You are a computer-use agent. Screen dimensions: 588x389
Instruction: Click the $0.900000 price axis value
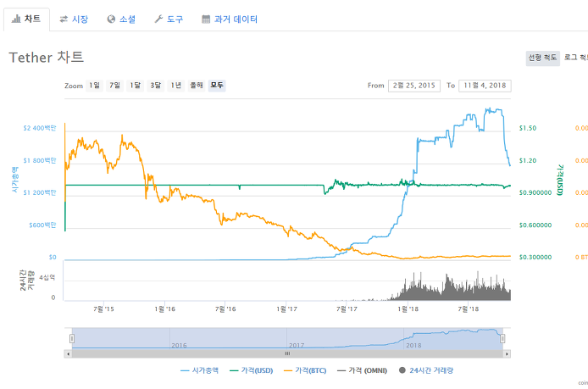coord(535,193)
